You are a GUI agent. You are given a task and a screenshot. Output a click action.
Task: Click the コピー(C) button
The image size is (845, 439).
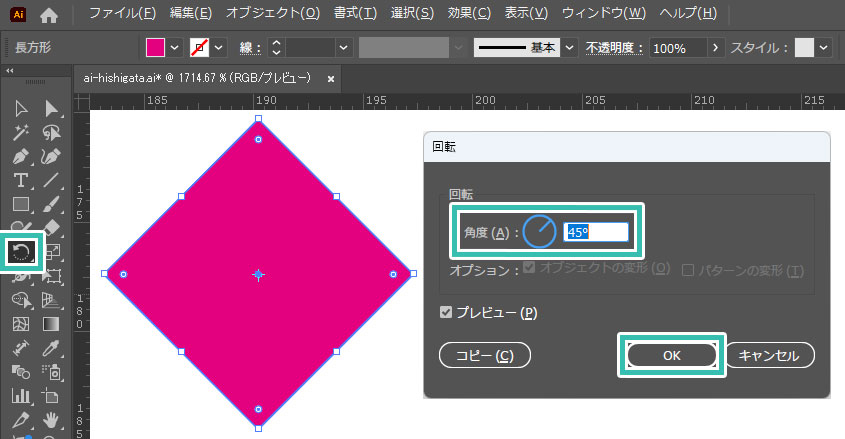click(x=484, y=355)
